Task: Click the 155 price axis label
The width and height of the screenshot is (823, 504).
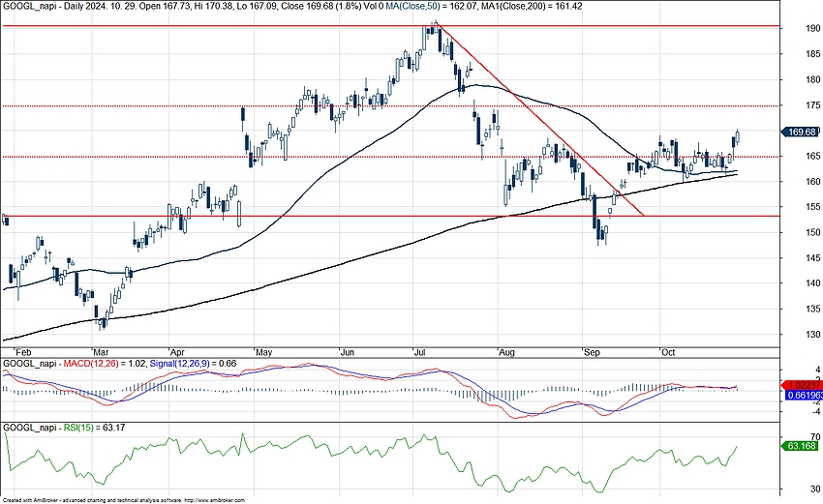Action: coord(814,207)
